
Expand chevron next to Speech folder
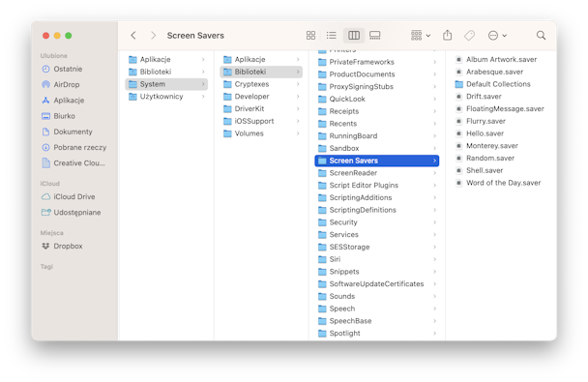point(434,309)
